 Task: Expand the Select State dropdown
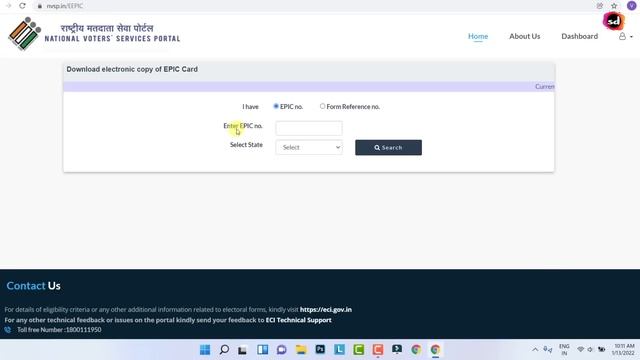click(309, 147)
